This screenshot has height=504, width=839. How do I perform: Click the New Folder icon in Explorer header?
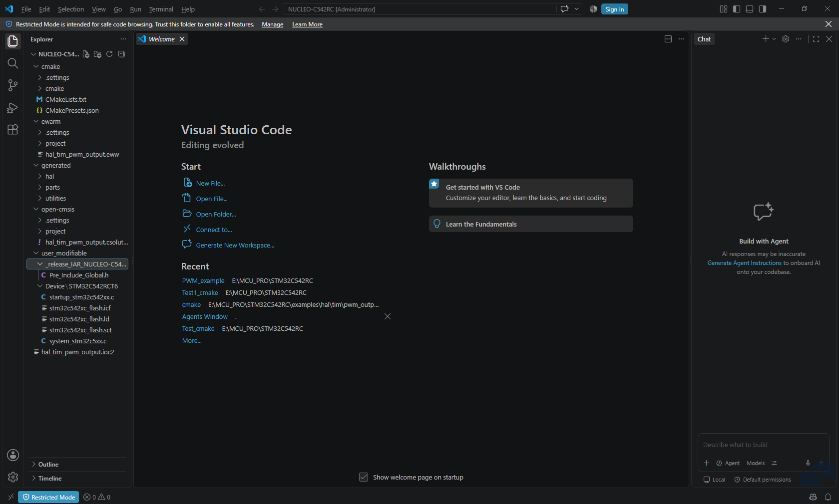pyautogui.click(x=97, y=54)
